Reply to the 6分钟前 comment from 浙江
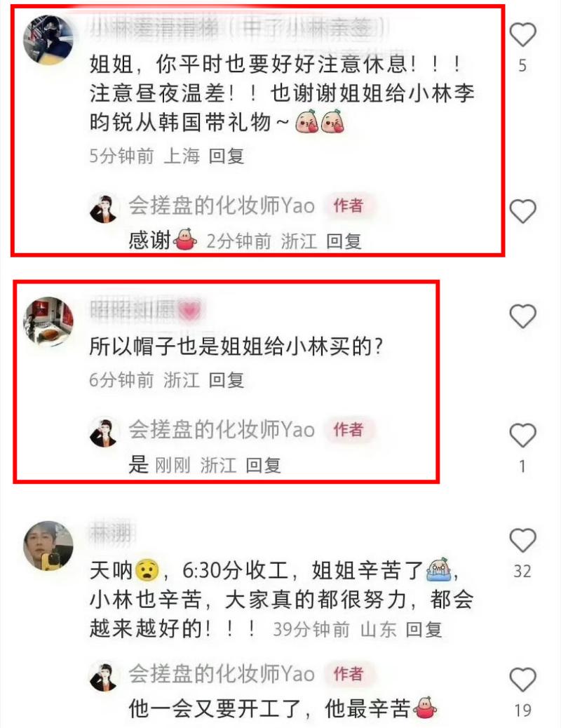 [x=227, y=380]
